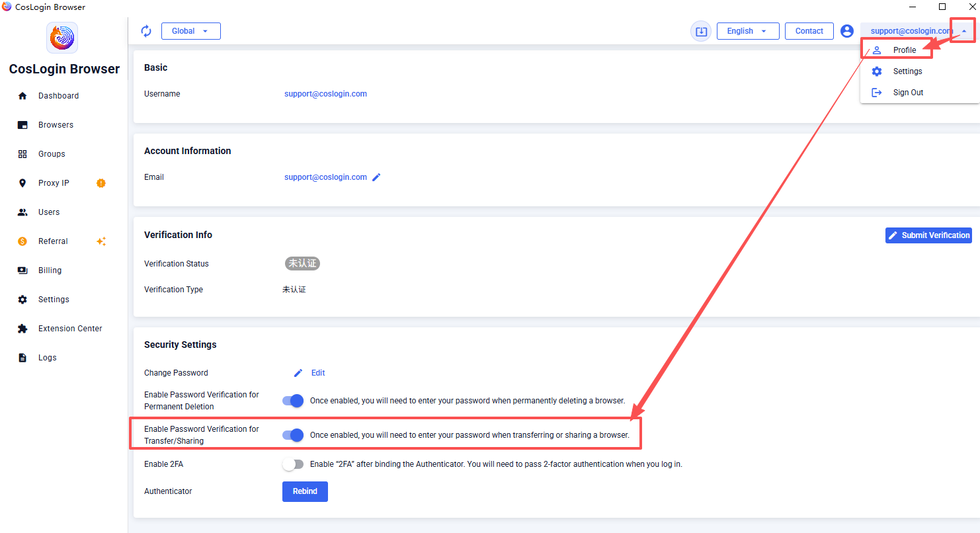Click the Basic section heading

(x=156, y=67)
